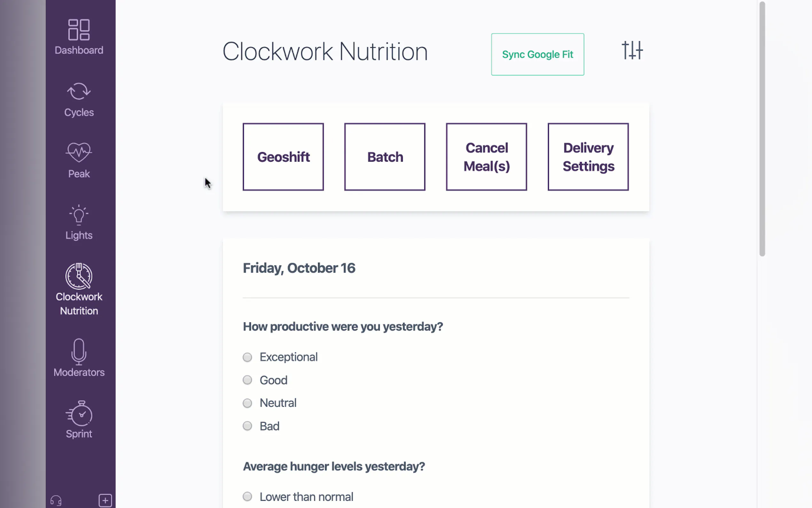Click the Geoshift button
The height and width of the screenshot is (508, 812).
pyautogui.click(x=283, y=157)
